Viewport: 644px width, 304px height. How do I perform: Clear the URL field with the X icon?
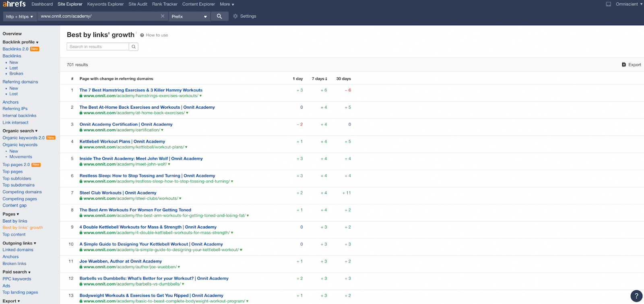tap(163, 16)
